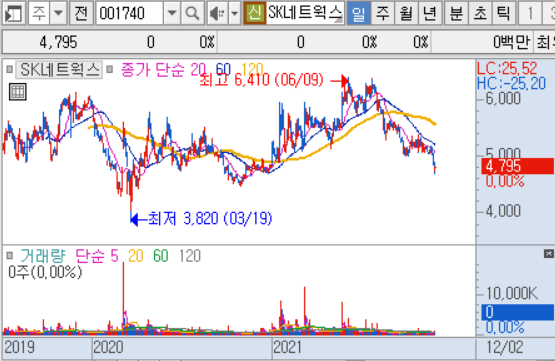Click the 120 moving average period label

coord(252,70)
